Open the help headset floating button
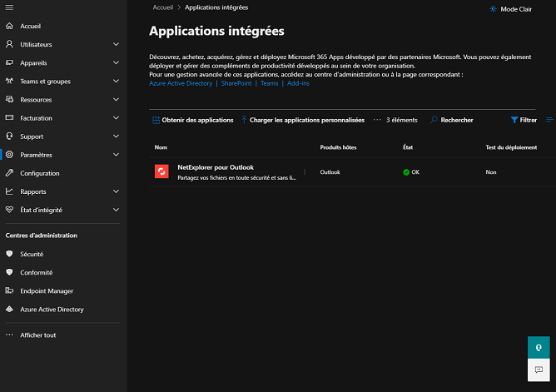 coord(539,347)
